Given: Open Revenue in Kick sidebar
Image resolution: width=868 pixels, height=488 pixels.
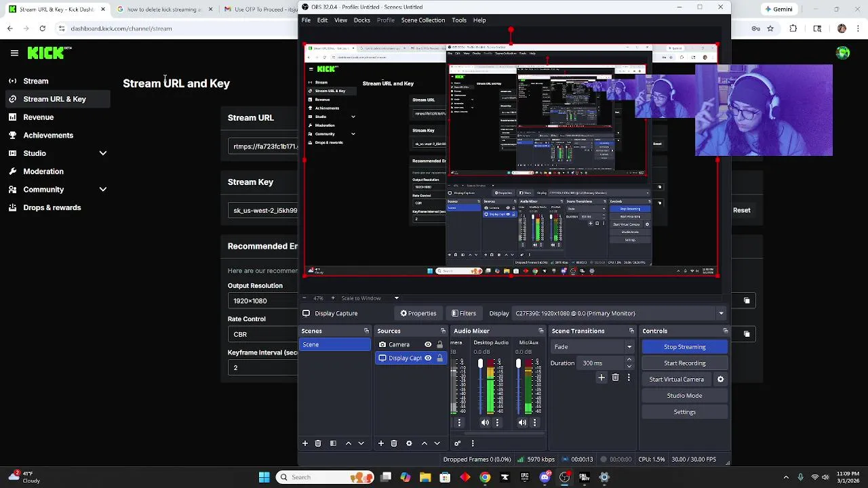Looking at the screenshot, I should point(38,117).
